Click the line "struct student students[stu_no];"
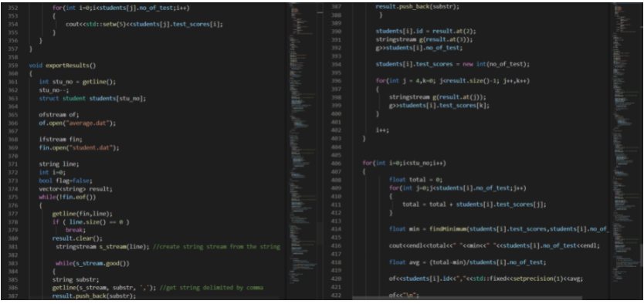Viewport: 644px width, 304px height. click(93, 98)
